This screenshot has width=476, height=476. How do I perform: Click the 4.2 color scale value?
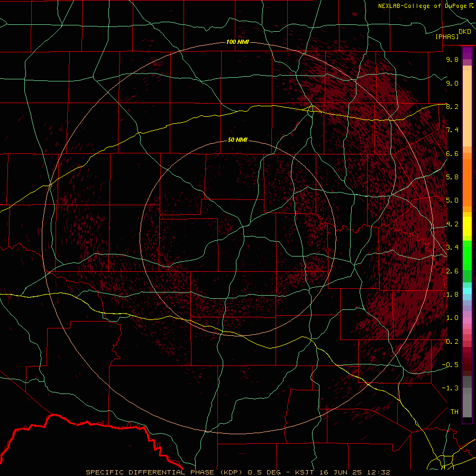pos(452,224)
